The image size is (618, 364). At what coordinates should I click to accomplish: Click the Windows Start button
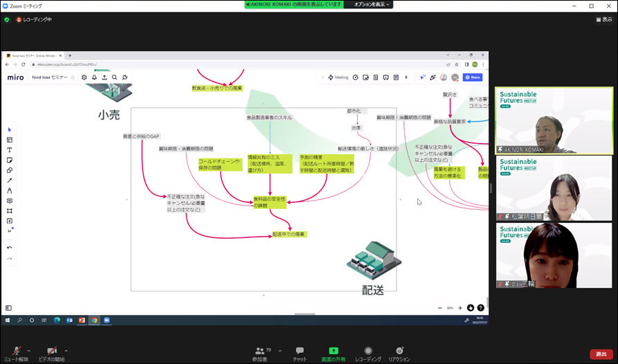pos(7,320)
